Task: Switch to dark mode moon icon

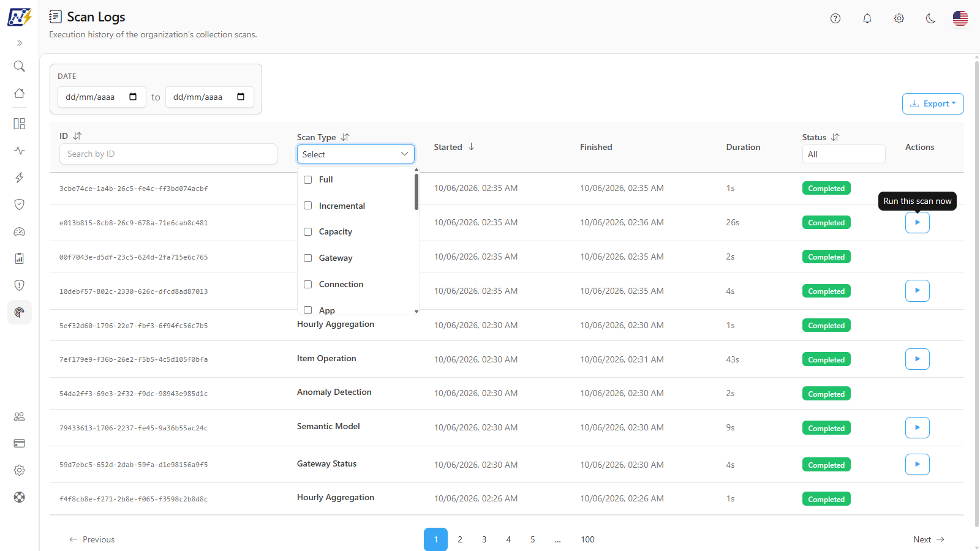Action: 931,18
